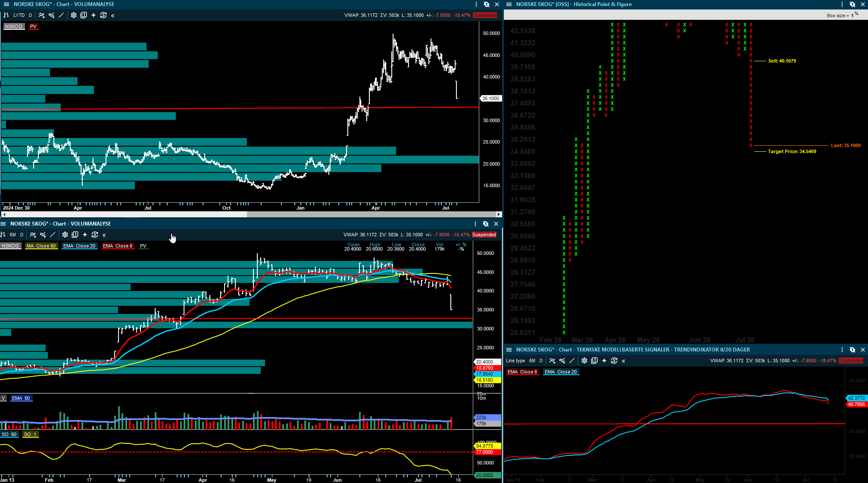Open D resolution selector in bottom VOLUMANALYSE chart

pos(22,235)
